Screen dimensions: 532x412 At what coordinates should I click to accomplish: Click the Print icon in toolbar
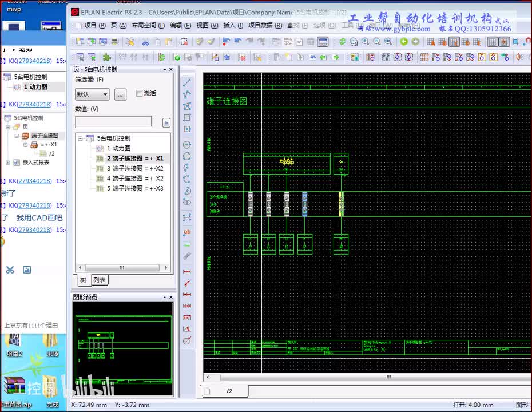click(115, 42)
